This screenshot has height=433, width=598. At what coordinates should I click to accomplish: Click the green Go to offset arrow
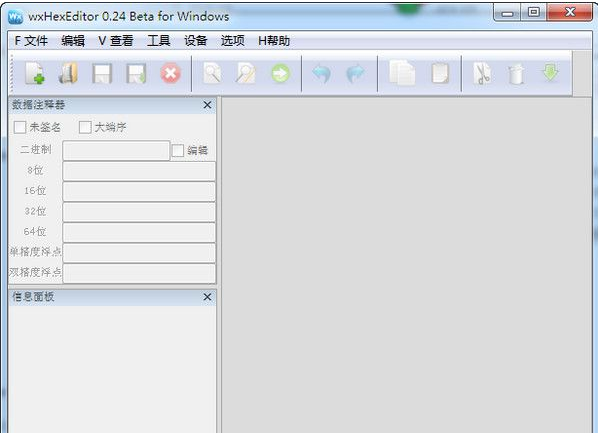pyautogui.click(x=280, y=74)
